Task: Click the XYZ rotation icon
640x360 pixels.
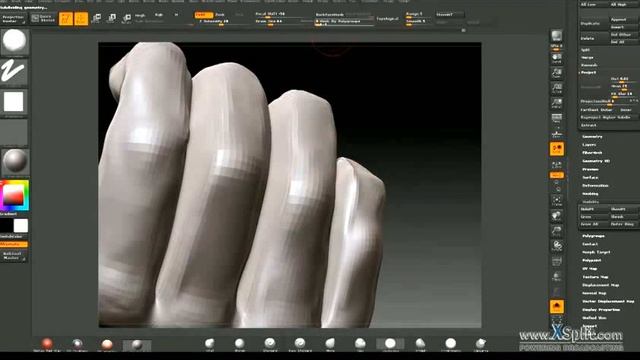Action: 557,175
